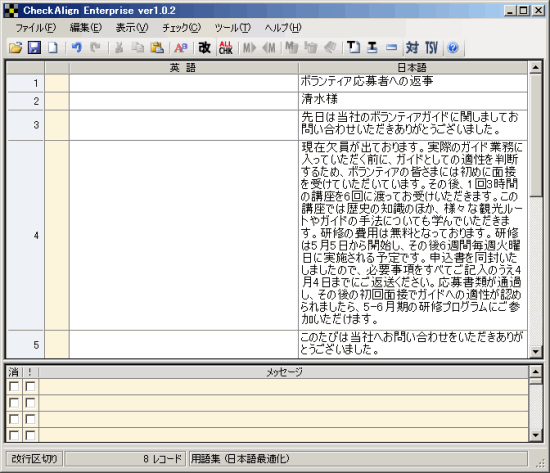Click the main grid scroll down arrow
This screenshot has width=550, height=473.
tap(535, 352)
